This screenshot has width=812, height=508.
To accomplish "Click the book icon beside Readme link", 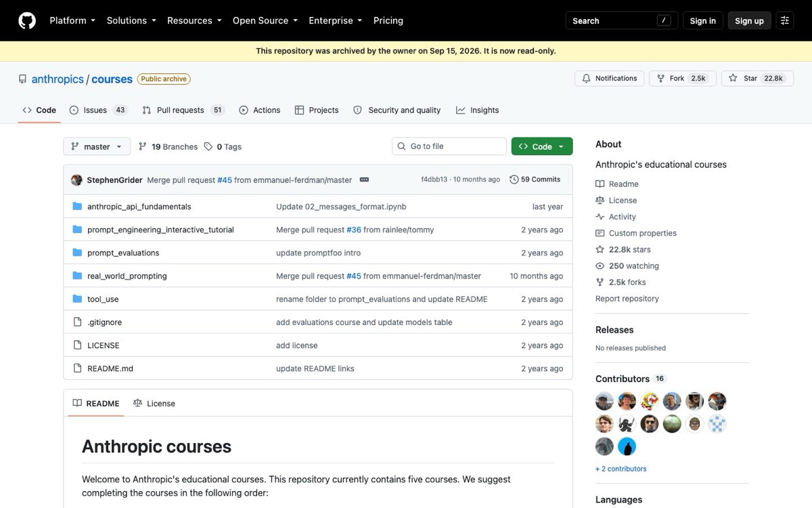I will tap(600, 184).
